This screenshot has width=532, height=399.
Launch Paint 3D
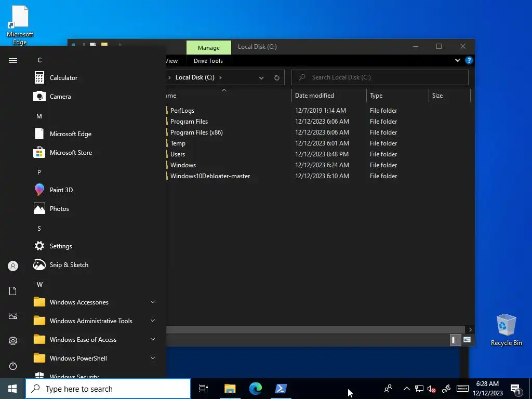(61, 190)
